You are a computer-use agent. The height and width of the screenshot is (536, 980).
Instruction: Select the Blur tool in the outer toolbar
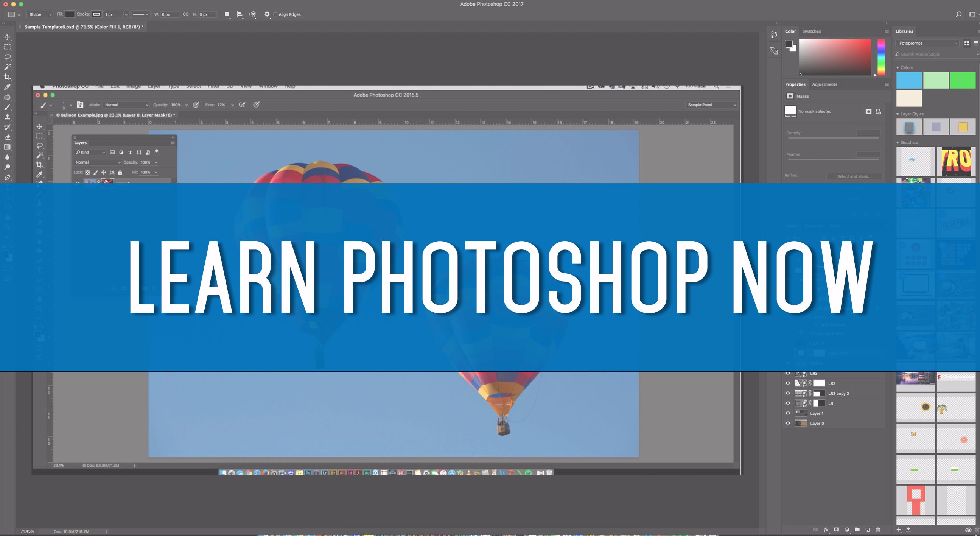pos(7,157)
